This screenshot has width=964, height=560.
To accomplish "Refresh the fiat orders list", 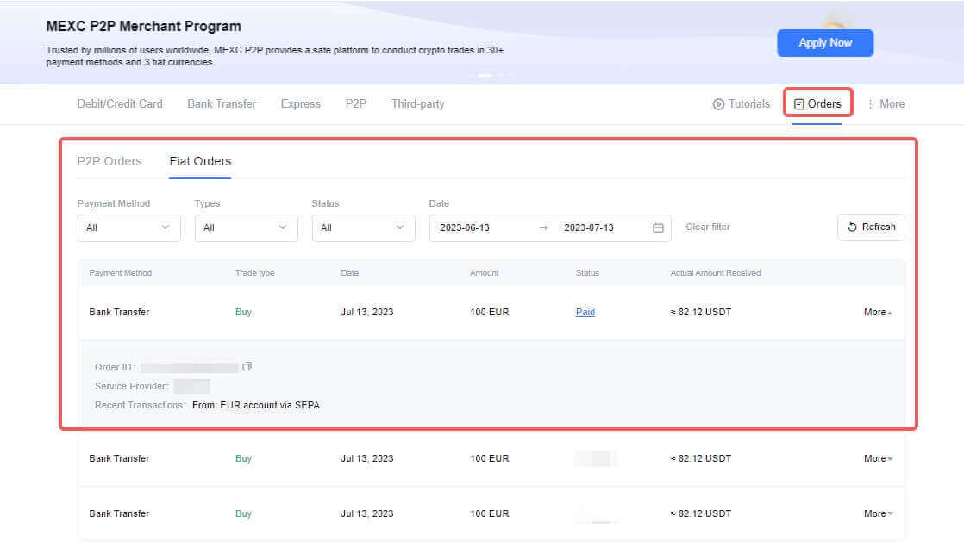I will click(871, 227).
